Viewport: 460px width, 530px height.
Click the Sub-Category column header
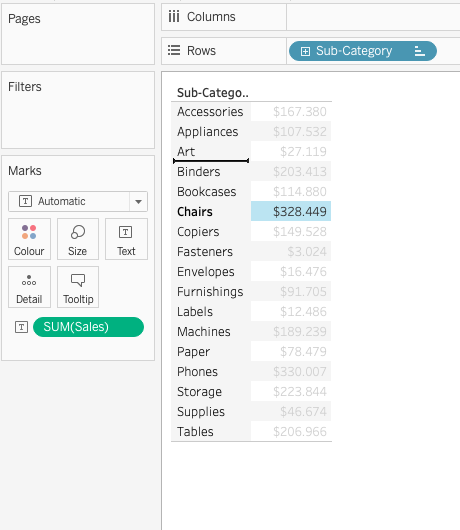click(x=213, y=93)
